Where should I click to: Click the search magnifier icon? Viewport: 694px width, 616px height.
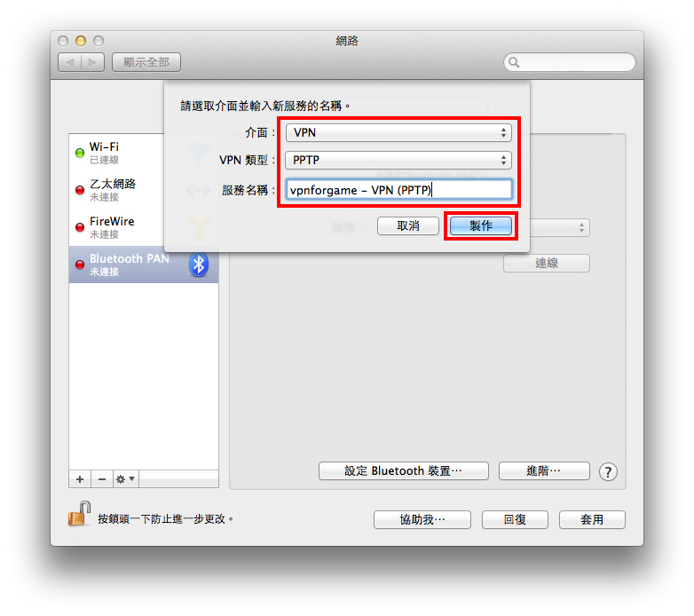pos(514,62)
